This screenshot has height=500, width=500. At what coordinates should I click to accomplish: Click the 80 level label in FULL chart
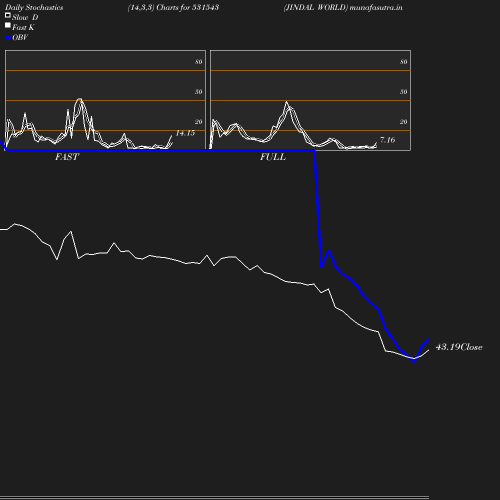click(404, 62)
